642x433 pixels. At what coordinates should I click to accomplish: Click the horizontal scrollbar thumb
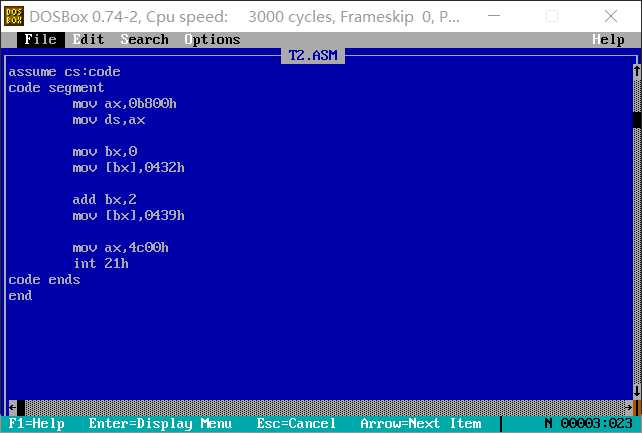pos(21,407)
